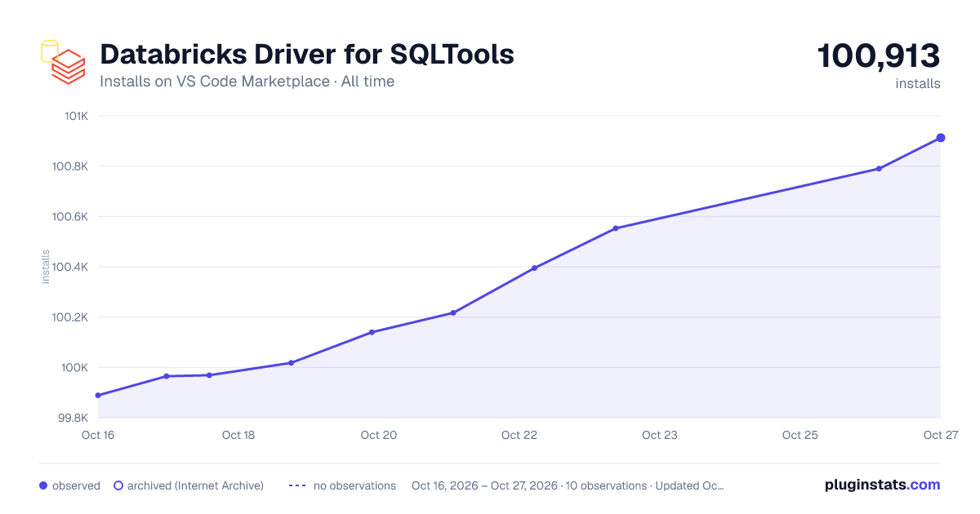Click the 100.2K y-axis label
The height and width of the screenshot is (514, 980).
pyautogui.click(x=69, y=317)
